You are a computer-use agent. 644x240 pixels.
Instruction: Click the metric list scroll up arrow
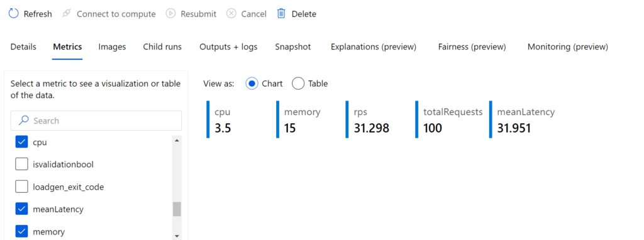pyautogui.click(x=177, y=141)
